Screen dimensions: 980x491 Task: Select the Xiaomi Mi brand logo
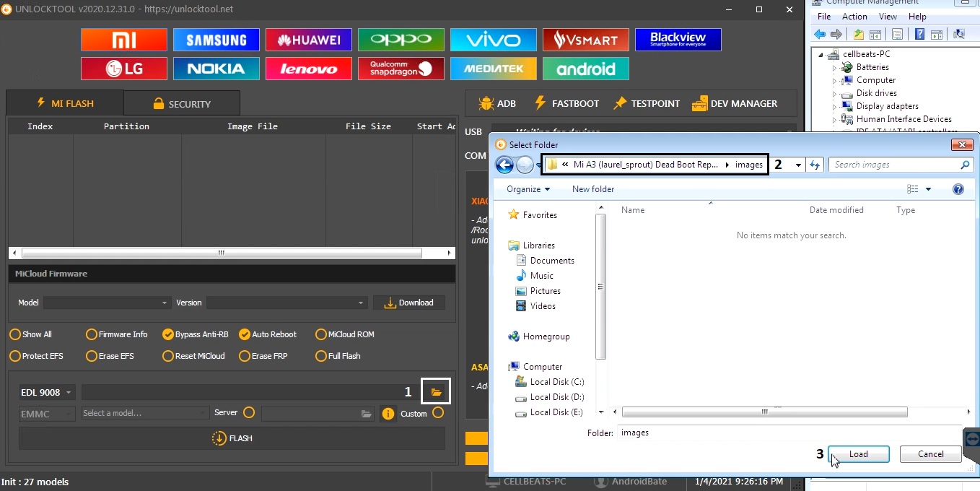[x=124, y=40]
